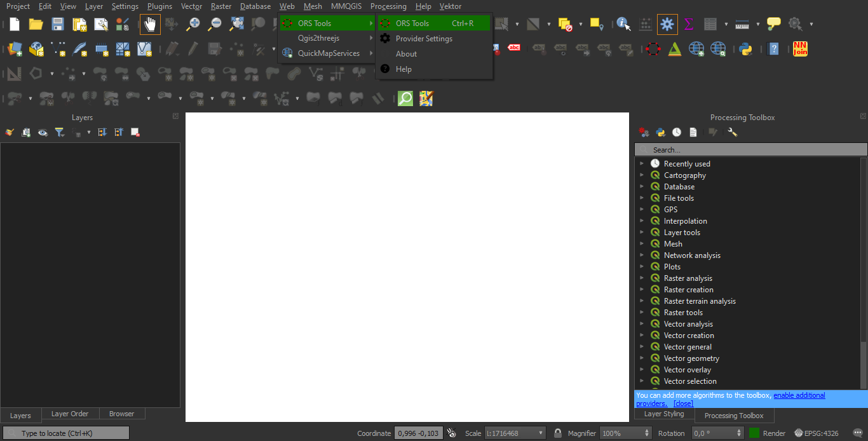Select the Pan Map hand tool
The image size is (868, 441).
(150, 24)
